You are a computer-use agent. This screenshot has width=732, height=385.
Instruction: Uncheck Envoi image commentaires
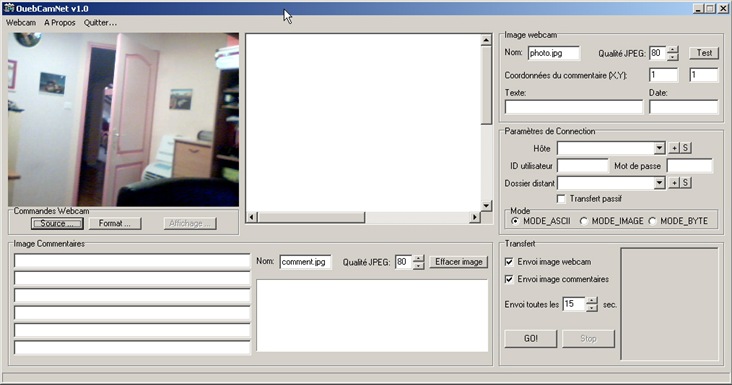pyautogui.click(x=509, y=279)
